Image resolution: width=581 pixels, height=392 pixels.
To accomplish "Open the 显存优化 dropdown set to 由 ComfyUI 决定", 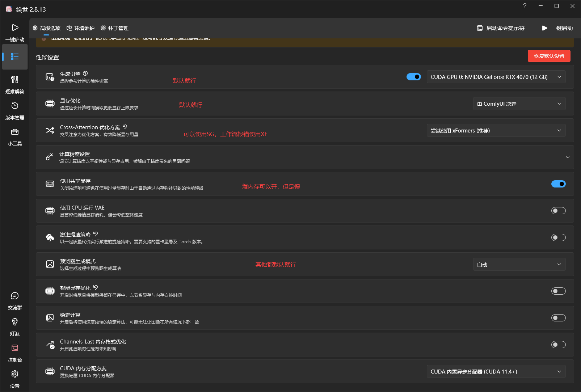I will 519,104.
